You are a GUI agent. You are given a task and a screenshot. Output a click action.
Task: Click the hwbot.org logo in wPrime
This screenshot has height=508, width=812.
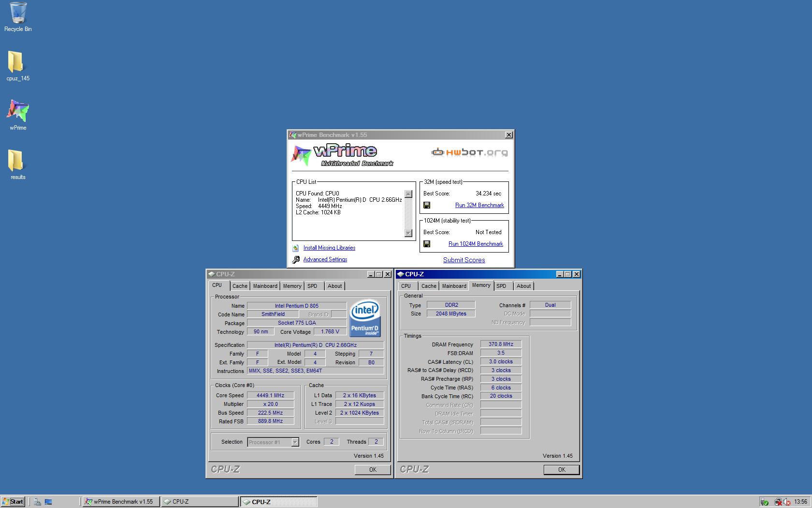(x=469, y=152)
